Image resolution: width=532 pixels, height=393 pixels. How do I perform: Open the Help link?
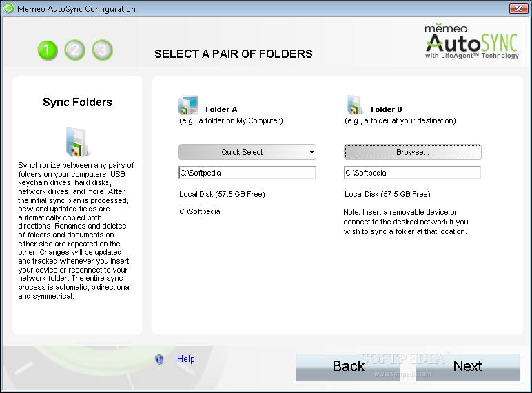tap(186, 359)
